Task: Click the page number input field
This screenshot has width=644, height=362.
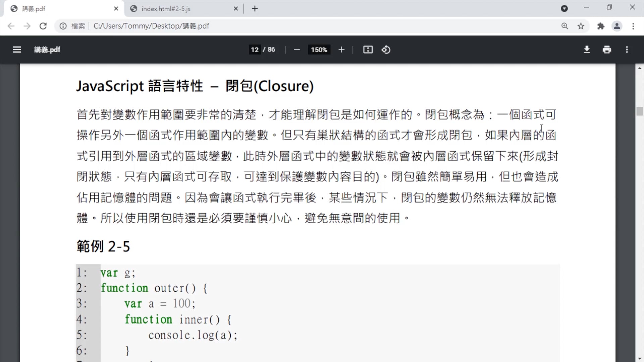Action: [x=255, y=50]
